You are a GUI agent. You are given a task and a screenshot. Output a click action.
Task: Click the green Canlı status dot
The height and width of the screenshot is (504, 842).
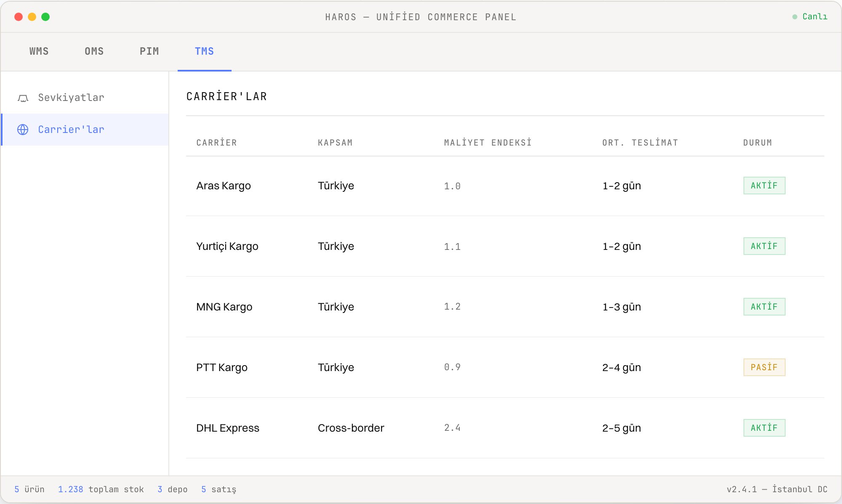pyautogui.click(x=795, y=17)
